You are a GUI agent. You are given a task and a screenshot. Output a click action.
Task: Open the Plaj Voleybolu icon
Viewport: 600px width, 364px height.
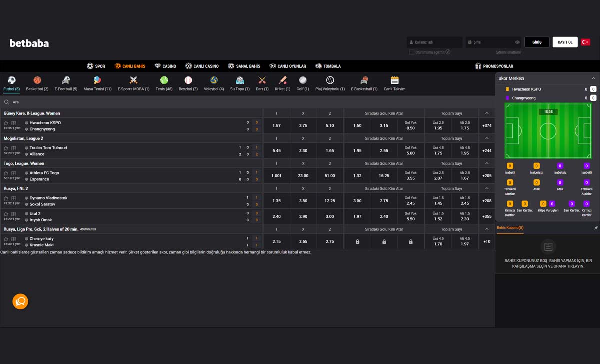coord(330,80)
